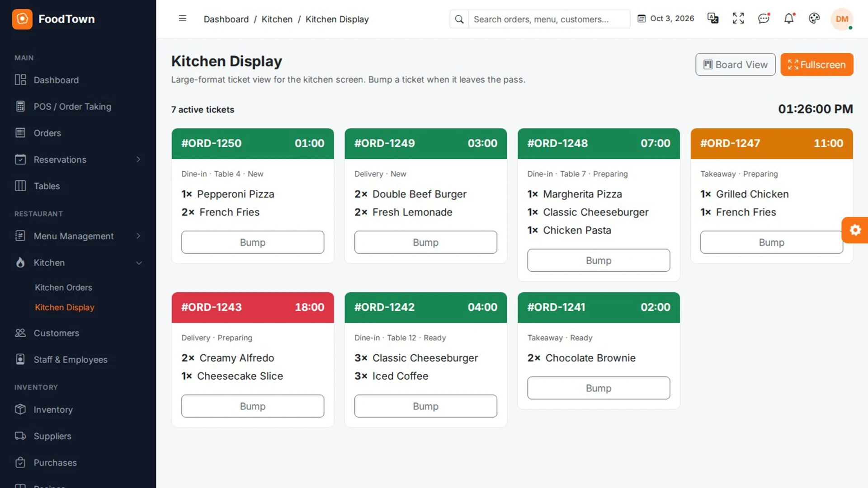The height and width of the screenshot is (488, 868).
Task: Click the red #ORD-1243 ticket header
Action: click(253, 307)
